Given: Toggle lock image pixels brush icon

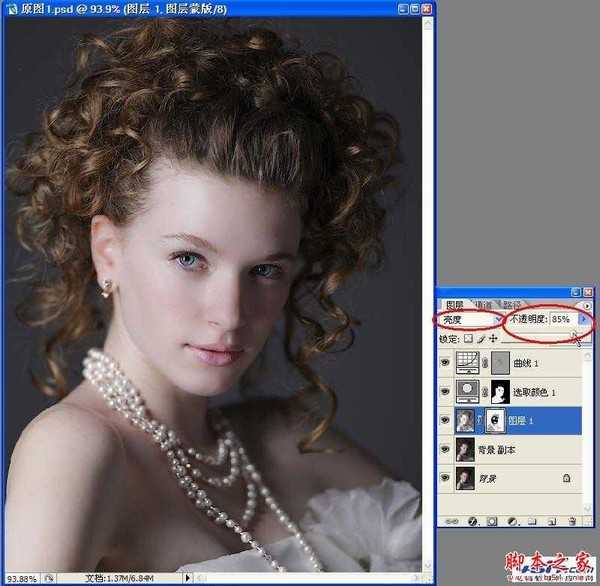Looking at the screenshot, I should tap(481, 339).
